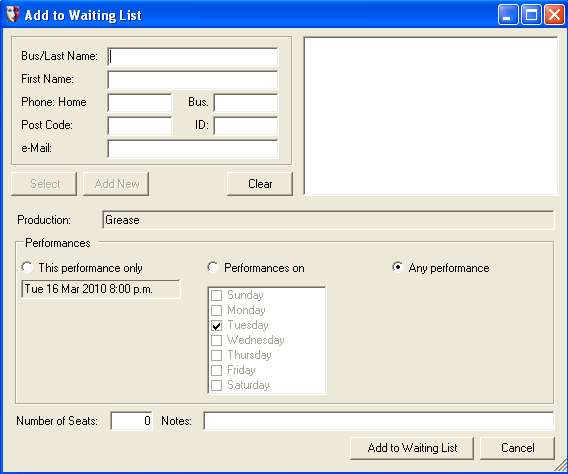The image size is (568, 474).
Task: Uncheck the Tuesday checkbox
Action: click(x=216, y=326)
